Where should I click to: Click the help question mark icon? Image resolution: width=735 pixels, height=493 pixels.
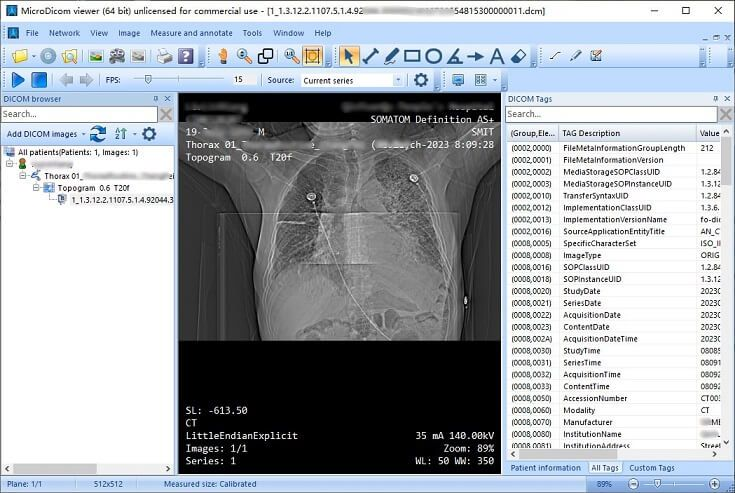click(186, 56)
